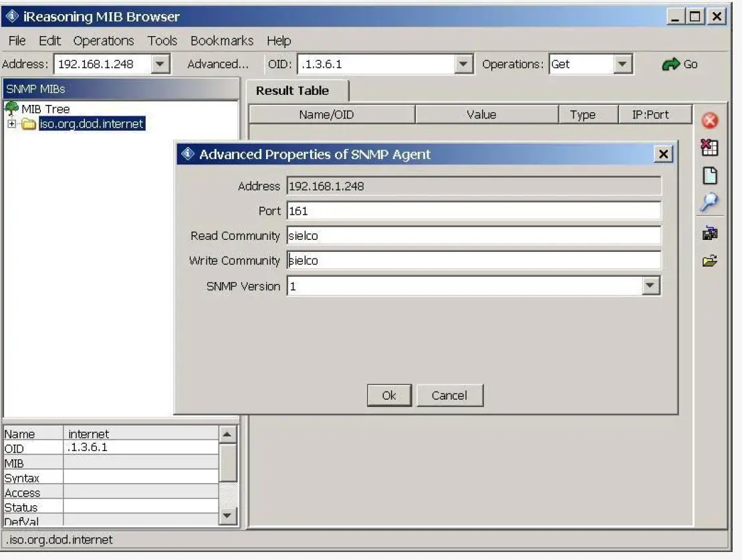Click the Advanced... button

(218, 64)
